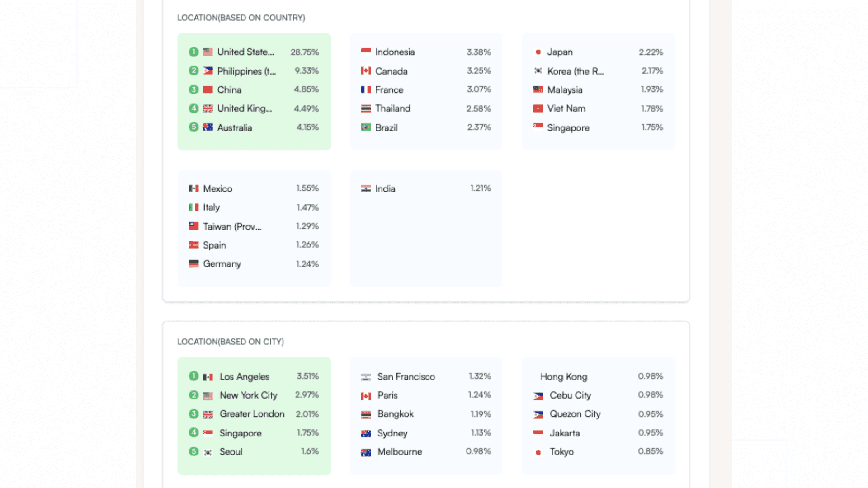Image resolution: width=868 pixels, height=488 pixels.
Task: Click the Brazil flag icon
Action: click(366, 127)
